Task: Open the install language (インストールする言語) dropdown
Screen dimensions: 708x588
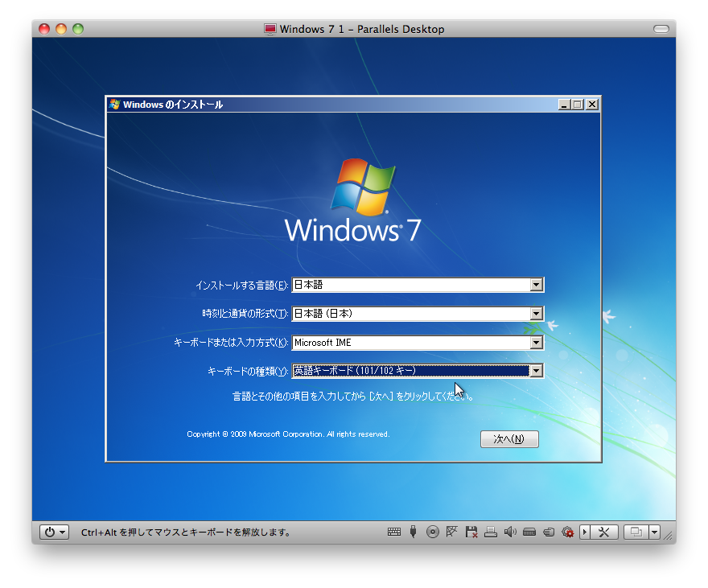Action: (536, 285)
